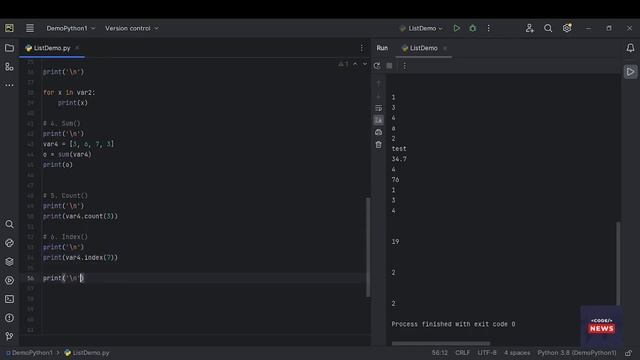Open Version control dropdown
640x360 pixels.
coord(132,28)
